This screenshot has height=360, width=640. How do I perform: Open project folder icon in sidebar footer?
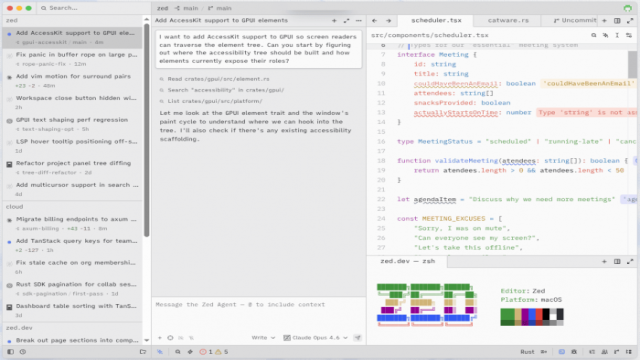coord(143,351)
